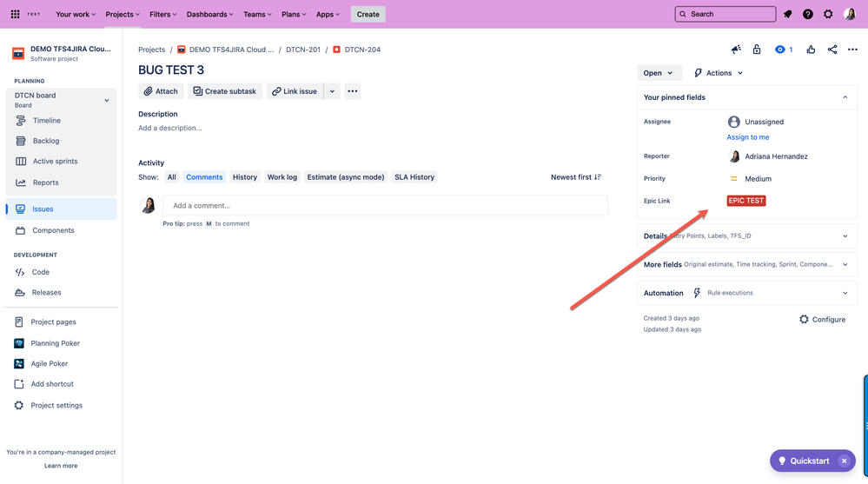Click the issue restriction lock icon

(x=757, y=50)
